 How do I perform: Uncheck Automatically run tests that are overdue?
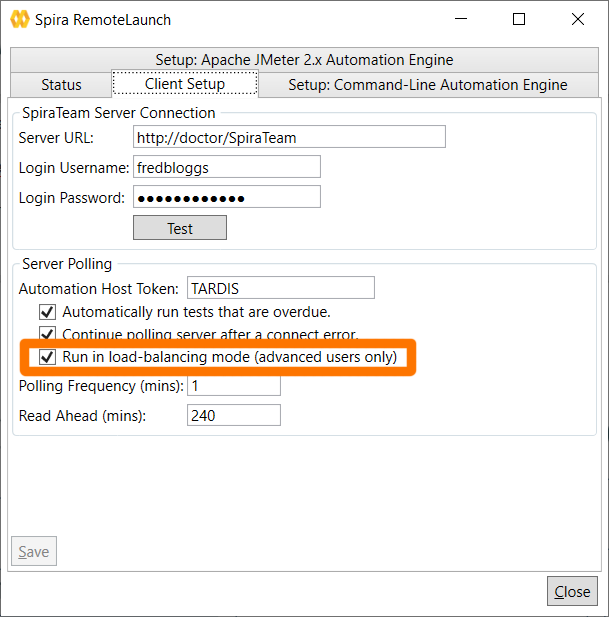click(47, 312)
